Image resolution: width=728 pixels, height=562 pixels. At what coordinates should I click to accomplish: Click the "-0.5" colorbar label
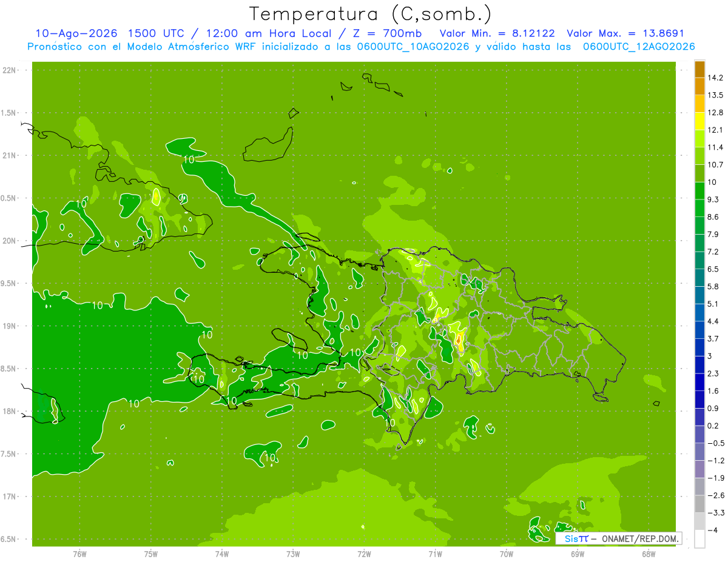point(716,443)
